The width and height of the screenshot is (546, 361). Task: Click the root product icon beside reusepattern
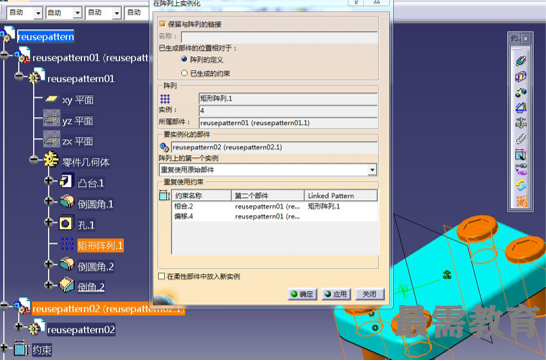(8, 35)
